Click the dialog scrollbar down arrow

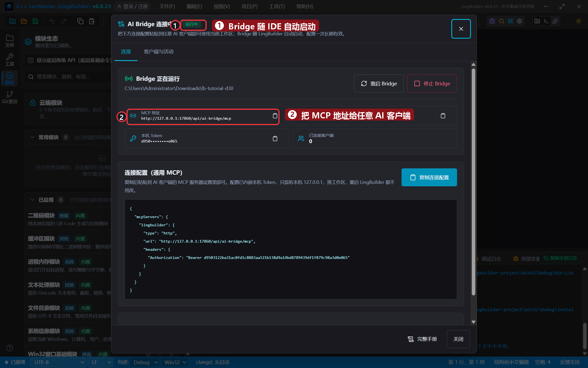click(473, 322)
